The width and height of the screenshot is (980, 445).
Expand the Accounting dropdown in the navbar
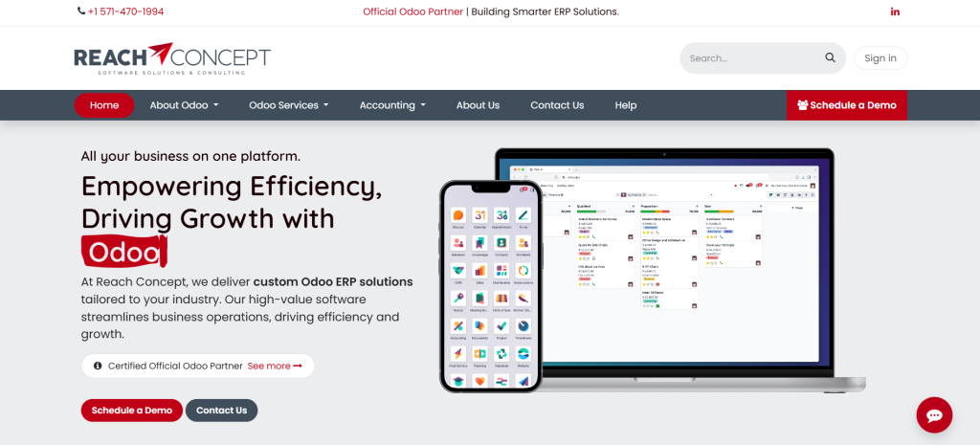tap(391, 105)
